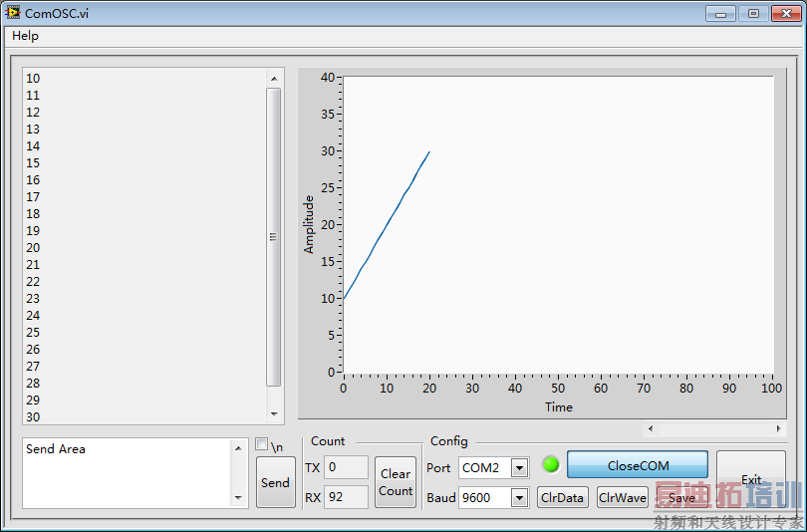Click the ClrData button
This screenshot has height=532, width=807.
click(x=563, y=497)
